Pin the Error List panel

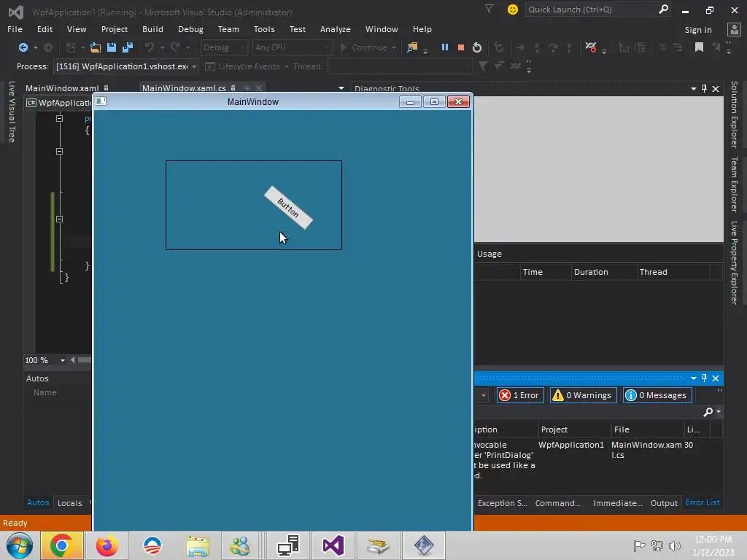tap(704, 378)
